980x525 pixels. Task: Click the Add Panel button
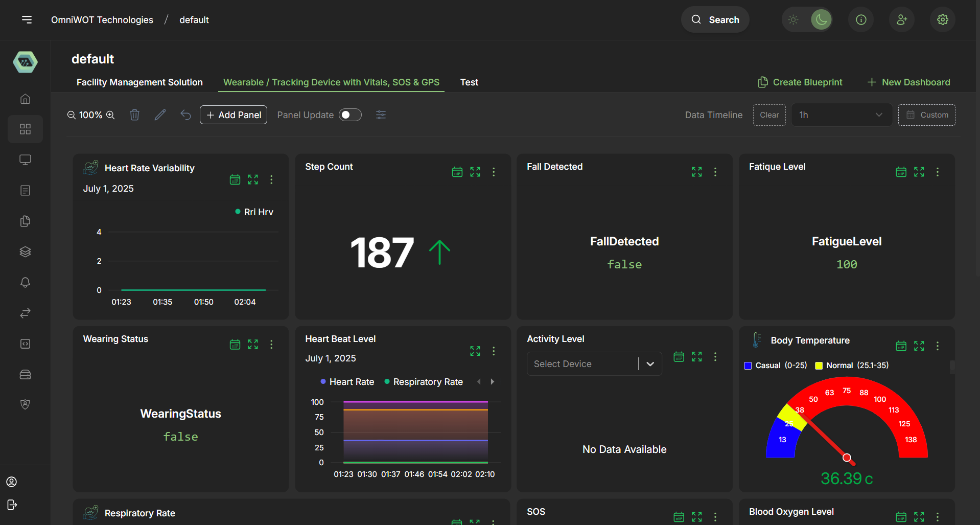[x=233, y=115]
